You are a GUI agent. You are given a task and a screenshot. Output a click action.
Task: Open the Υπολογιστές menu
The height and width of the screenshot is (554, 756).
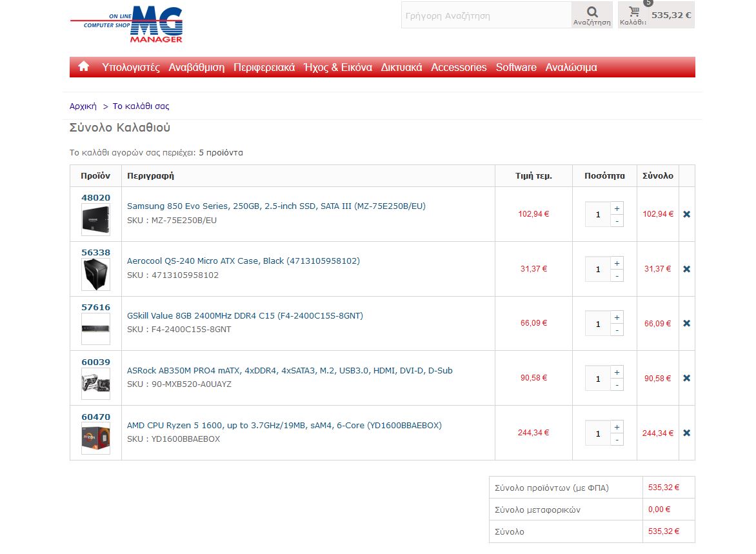click(x=131, y=68)
